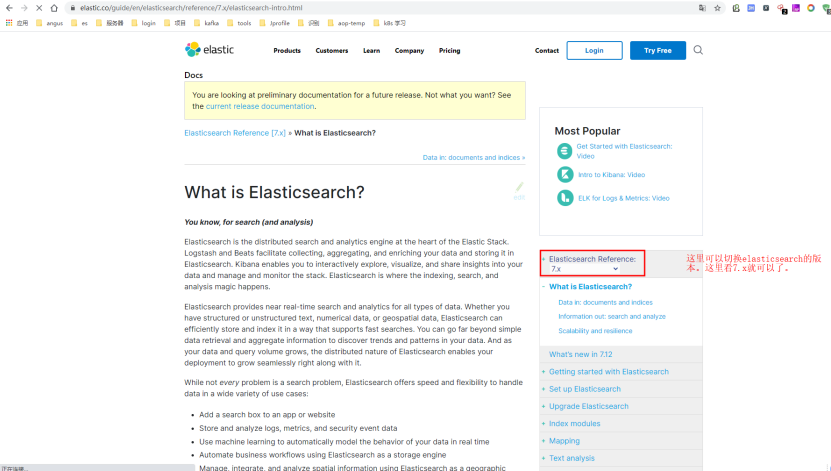Expand Index modules section

pos(544,424)
